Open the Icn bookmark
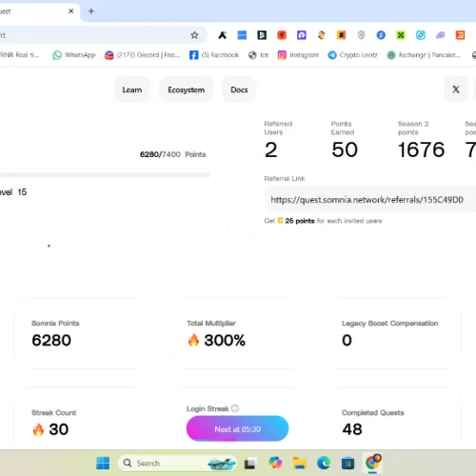The image size is (476, 476). click(x=259, y=55)
